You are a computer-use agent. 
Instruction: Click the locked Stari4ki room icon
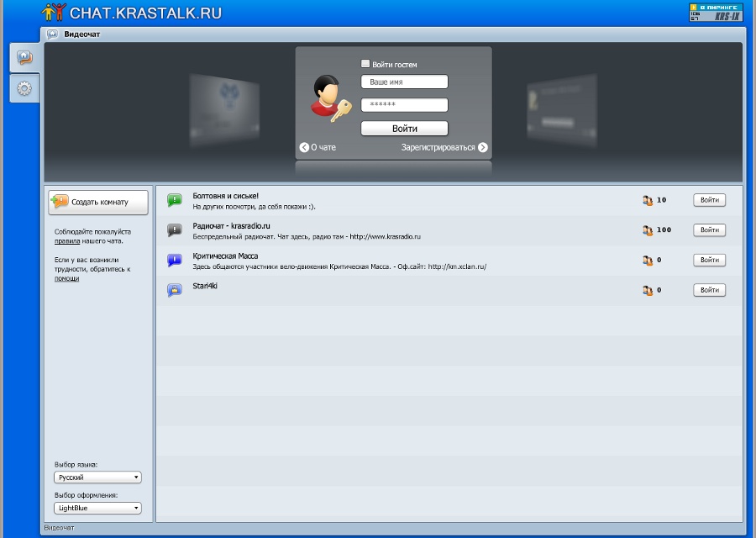pyautogui.click(x=174, y=290)
